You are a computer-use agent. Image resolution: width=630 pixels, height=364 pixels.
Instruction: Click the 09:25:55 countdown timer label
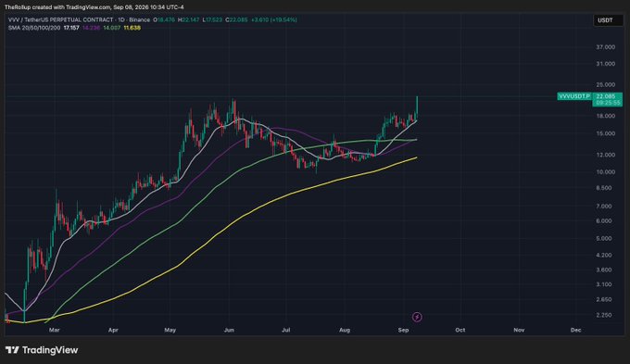(607, 103)
